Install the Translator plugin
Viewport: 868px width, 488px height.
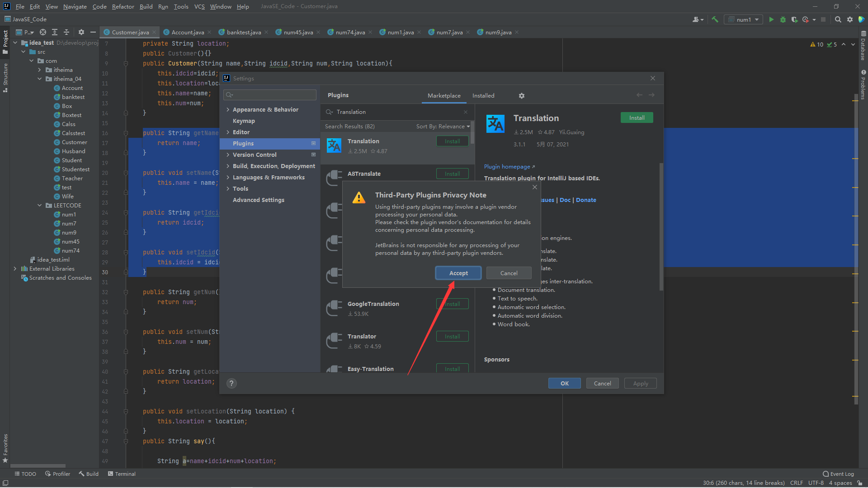[x=452, y=336]
